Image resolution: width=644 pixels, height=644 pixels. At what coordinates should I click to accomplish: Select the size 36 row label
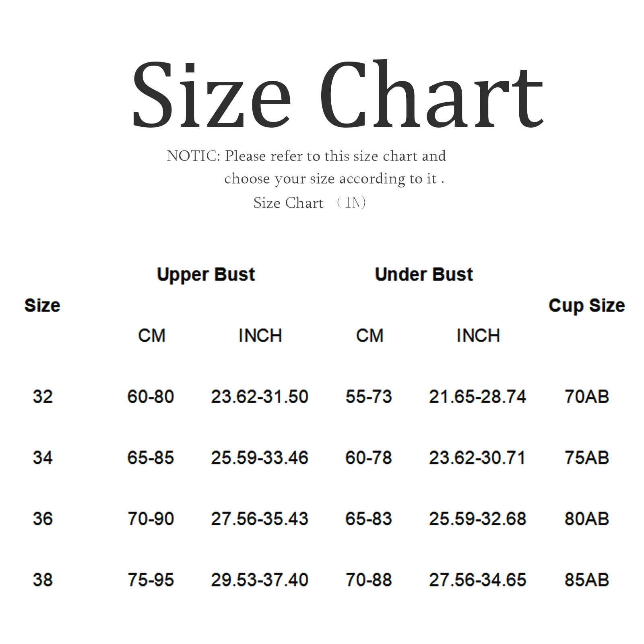point(43,519)
